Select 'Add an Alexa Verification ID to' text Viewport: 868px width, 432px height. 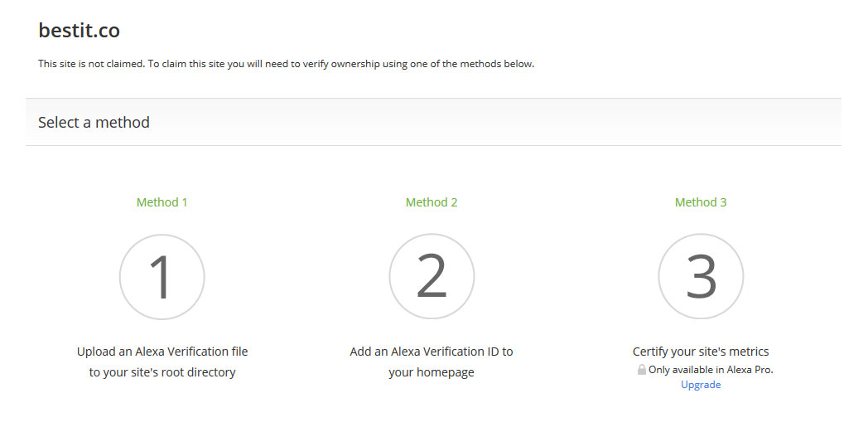point(432,351)
